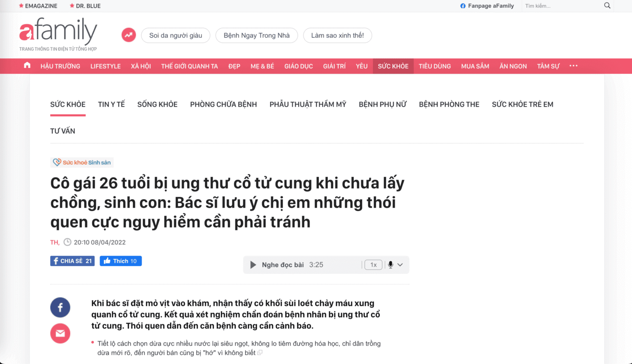The width and height of the screenshot is (632, 364).
Task: Play the article audio narration
Action: (x=253, y=265)
